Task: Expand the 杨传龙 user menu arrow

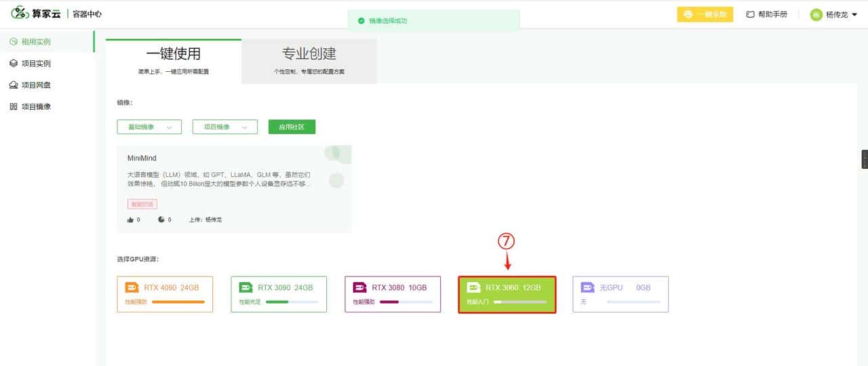Action: click(854, 15)
